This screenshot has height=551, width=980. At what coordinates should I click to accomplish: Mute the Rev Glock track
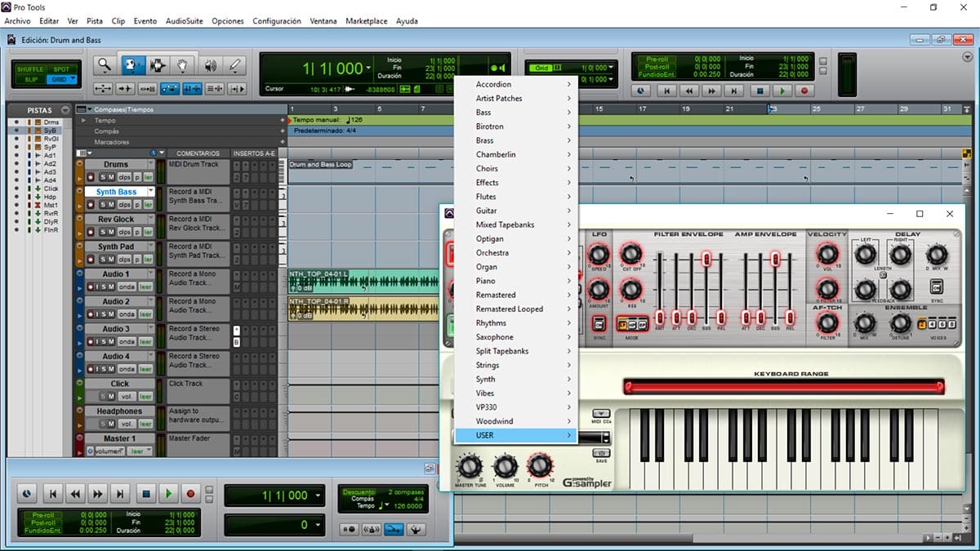pyautogui.click(x=113, y=232)
